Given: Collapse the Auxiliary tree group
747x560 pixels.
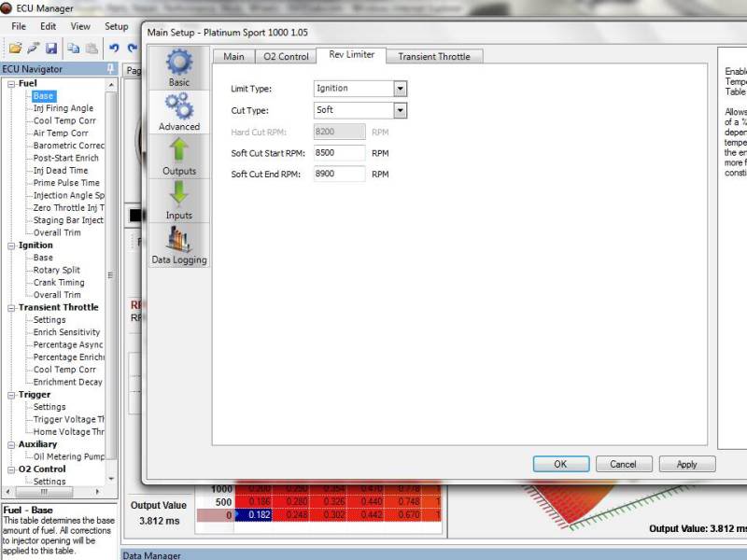Looking at the screenshot, I should [x=11, y=445].
